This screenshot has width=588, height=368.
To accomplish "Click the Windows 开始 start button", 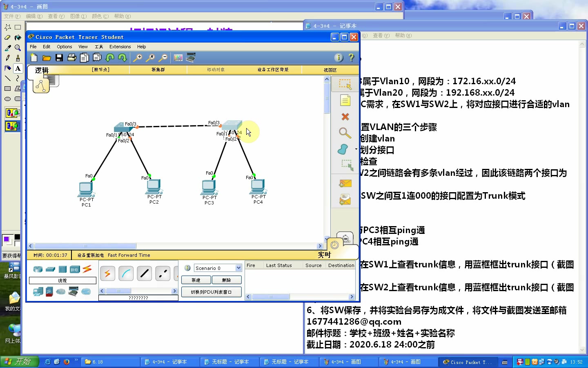I will 19,362.
